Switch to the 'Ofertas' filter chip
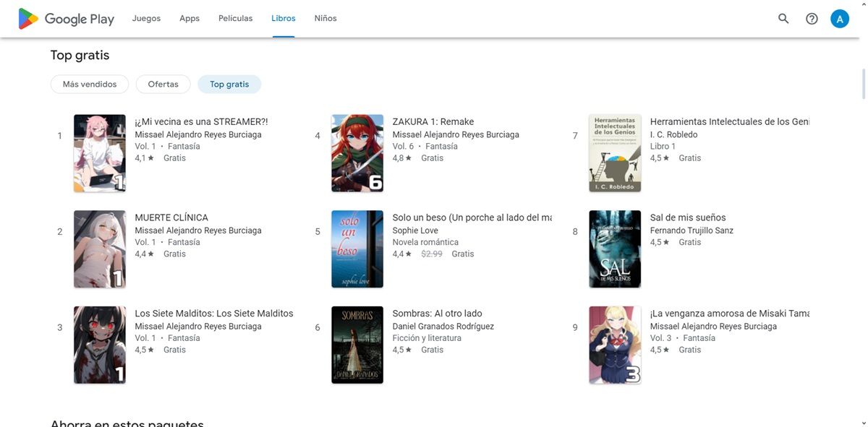 [x=163, y=84]
